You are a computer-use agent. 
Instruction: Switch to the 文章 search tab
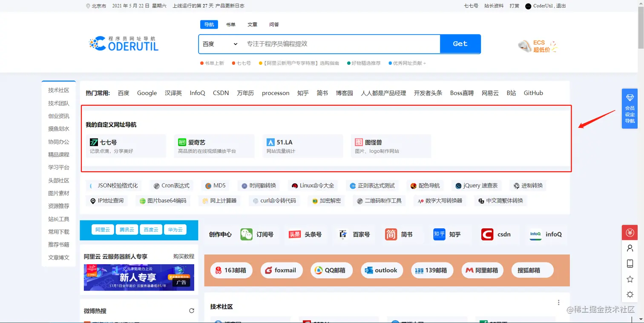click(x=253, y=24)
